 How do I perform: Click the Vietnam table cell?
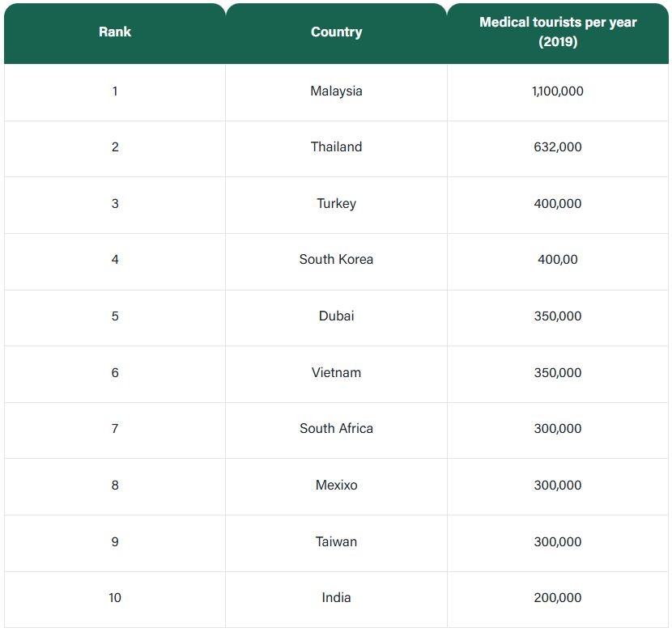(x=336, y=373)
